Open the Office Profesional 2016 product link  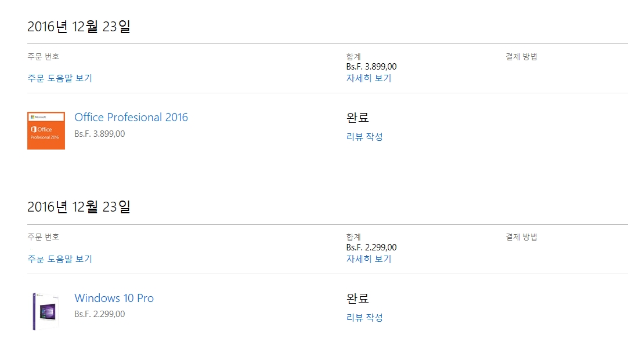click(x=131, y=118)
